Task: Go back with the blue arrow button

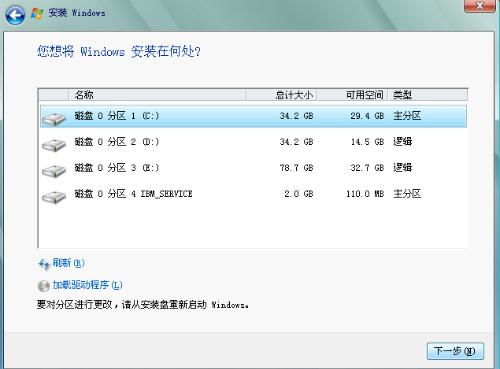Action: tap(15, 15)
